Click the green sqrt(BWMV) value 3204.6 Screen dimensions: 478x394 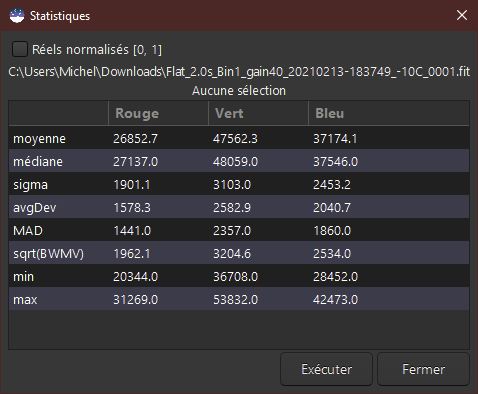pos(232,254)
